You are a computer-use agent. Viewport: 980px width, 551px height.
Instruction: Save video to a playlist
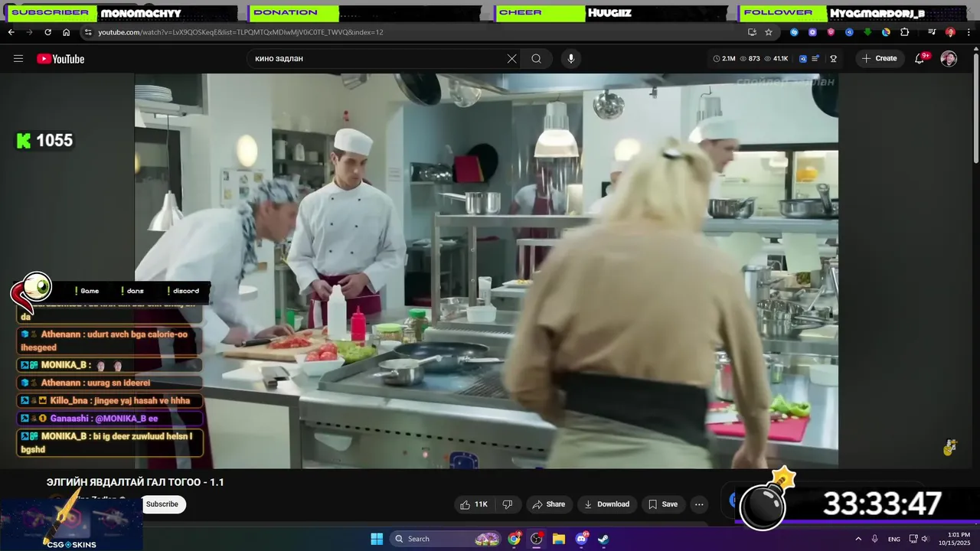tap(663, 504)
